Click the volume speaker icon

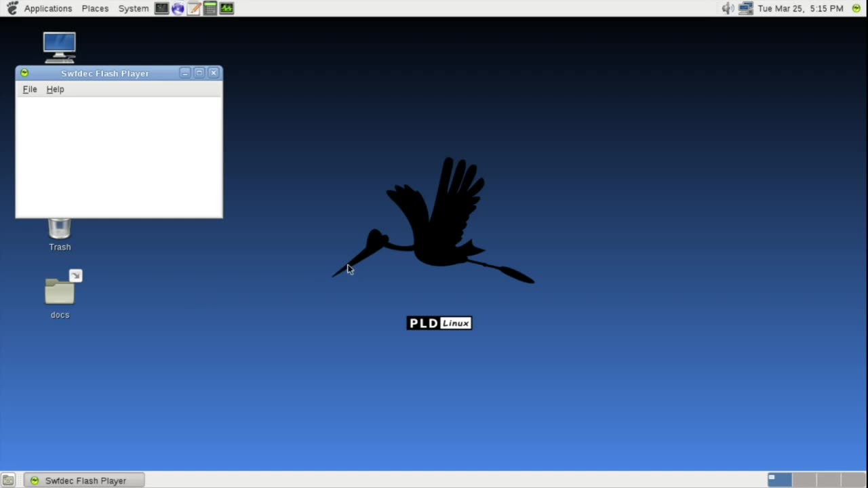pyautogui.click(x=728, y=8)
